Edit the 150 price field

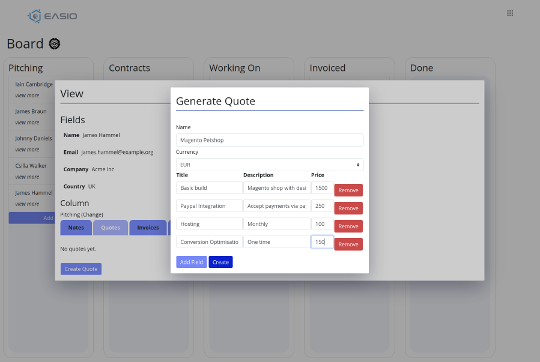(322, 242)
